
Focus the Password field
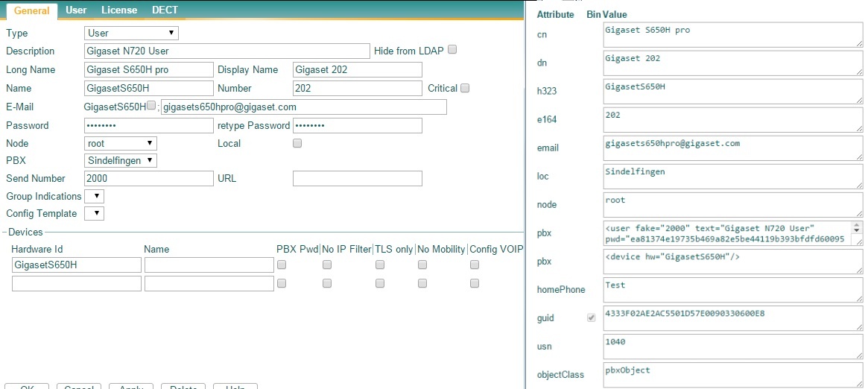click(149, 125)
